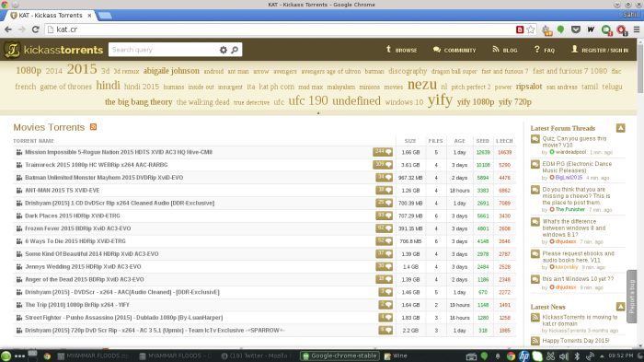The height and width of the screenshot is (362, 644).
Task: Click the Report a bug side tab
Action: click(632, 297)
